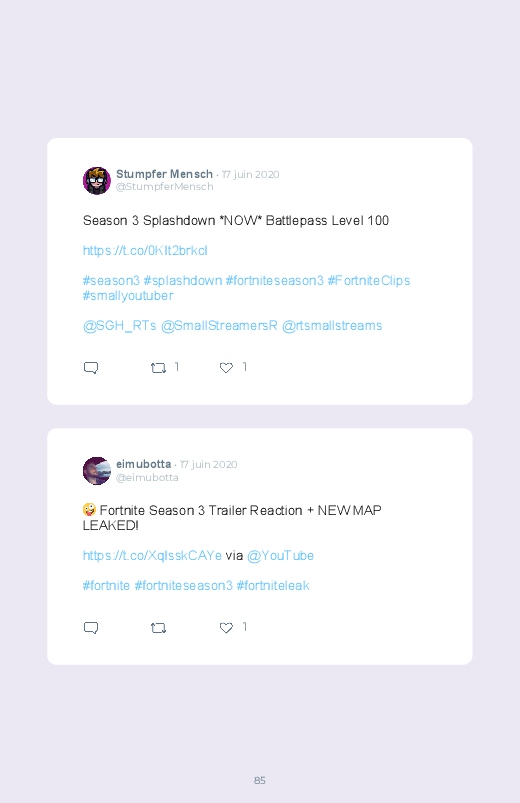Open eimubotta profile avatar

coord(97,471)
